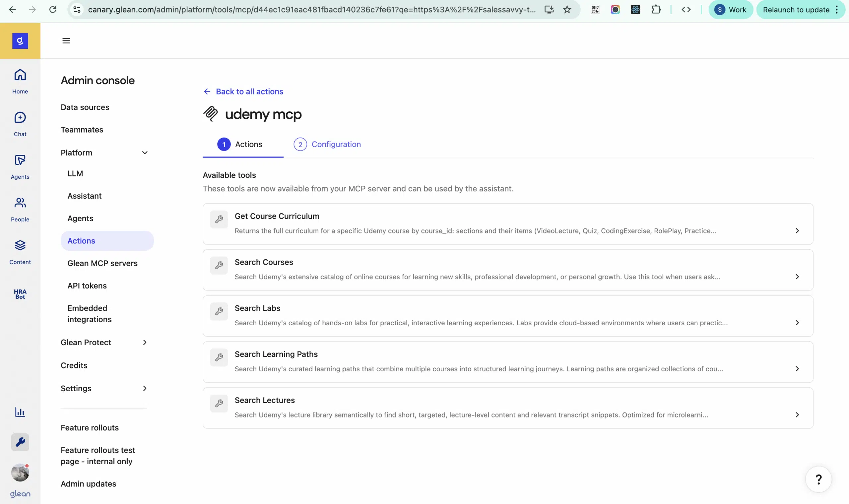Open People from left rail
849x504 pixels.
(20, 210)
